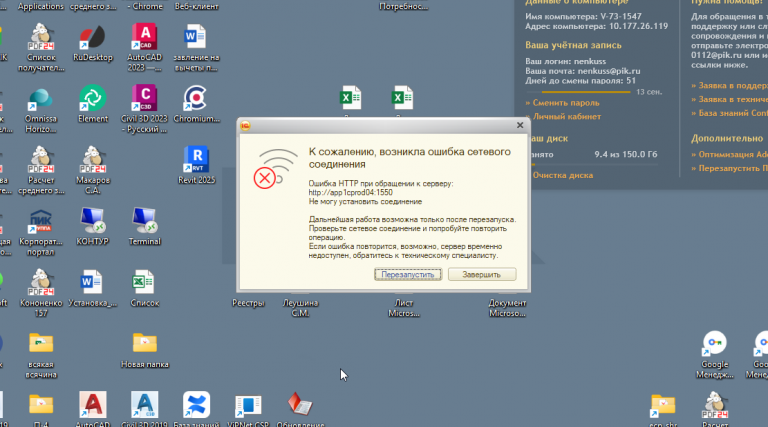Launch Civil 3D 2023 Русский shortcut
This screenshot has width=768, height=427.
144,110
